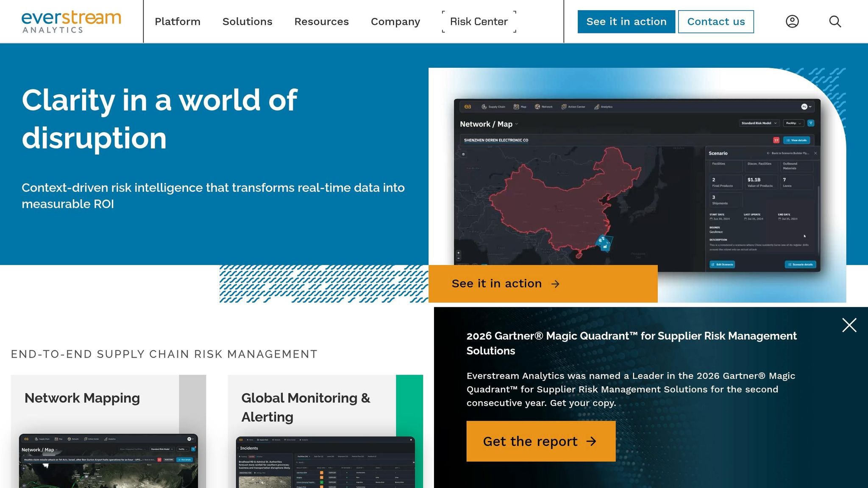
Task: Click the Everstream Analytics logo
Action: [x=71, y=22]
